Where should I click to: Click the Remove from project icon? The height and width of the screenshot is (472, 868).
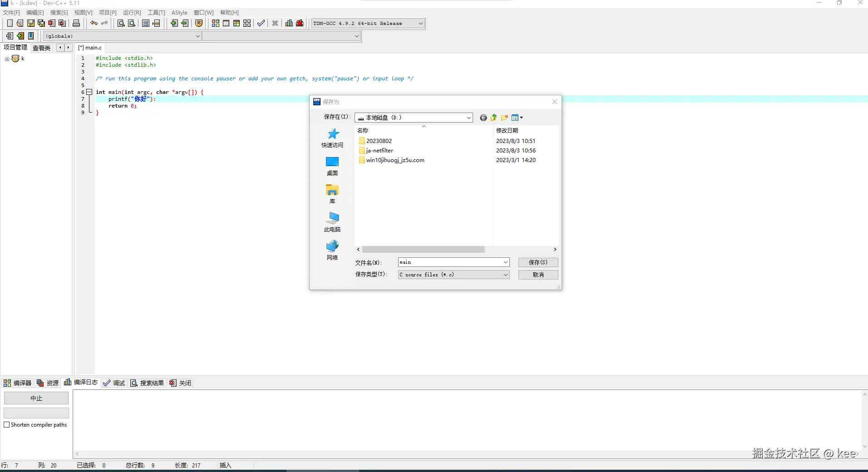coord(185,23)
